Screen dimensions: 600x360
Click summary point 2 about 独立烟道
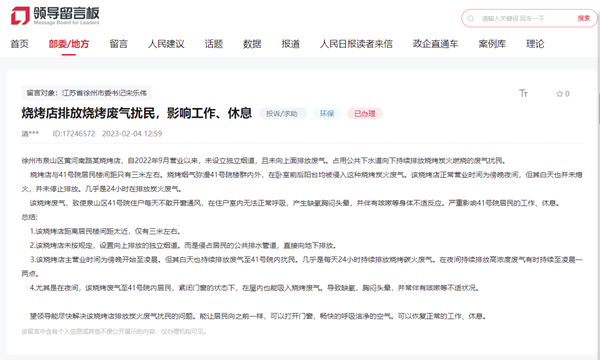[183, 245]
